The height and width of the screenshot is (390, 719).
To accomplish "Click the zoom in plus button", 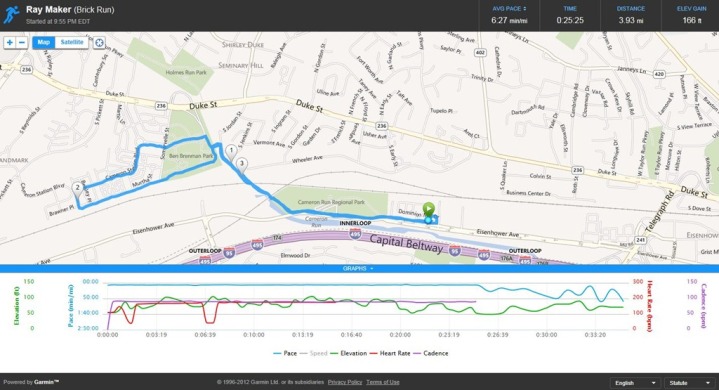I will tap(10, 43).
